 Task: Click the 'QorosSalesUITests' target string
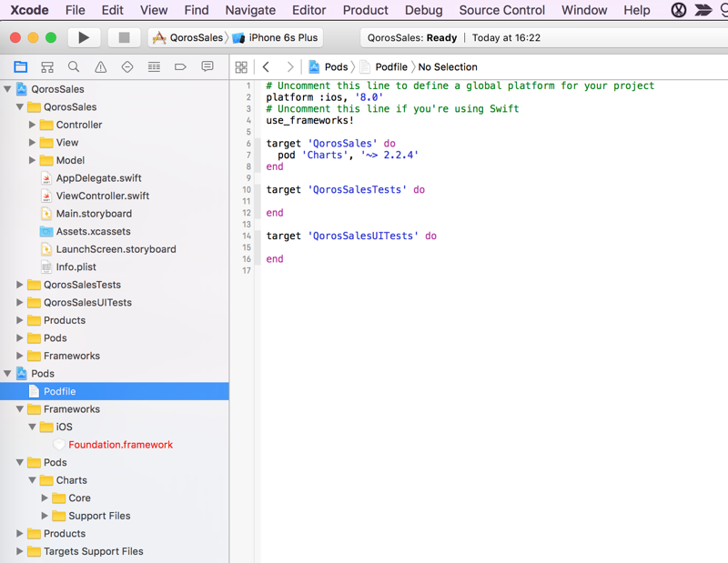tap(362, 236)
